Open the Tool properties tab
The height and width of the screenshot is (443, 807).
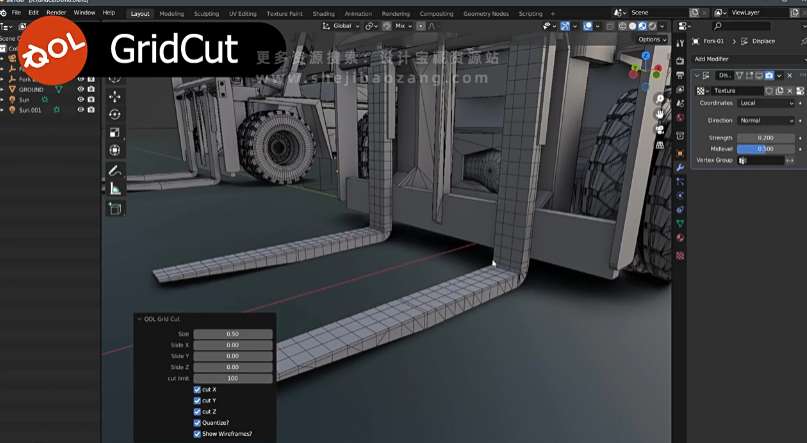coord(680,44)
